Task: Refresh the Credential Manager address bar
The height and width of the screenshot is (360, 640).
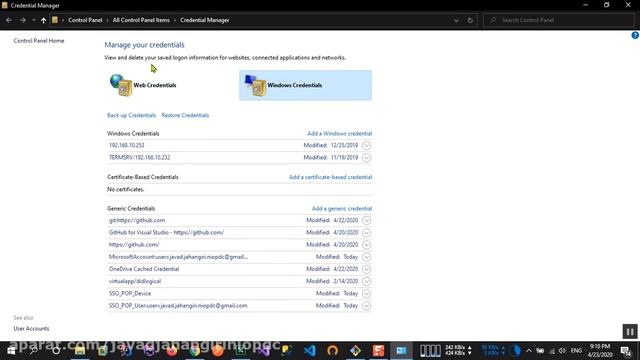Action: tap(470, 20)
